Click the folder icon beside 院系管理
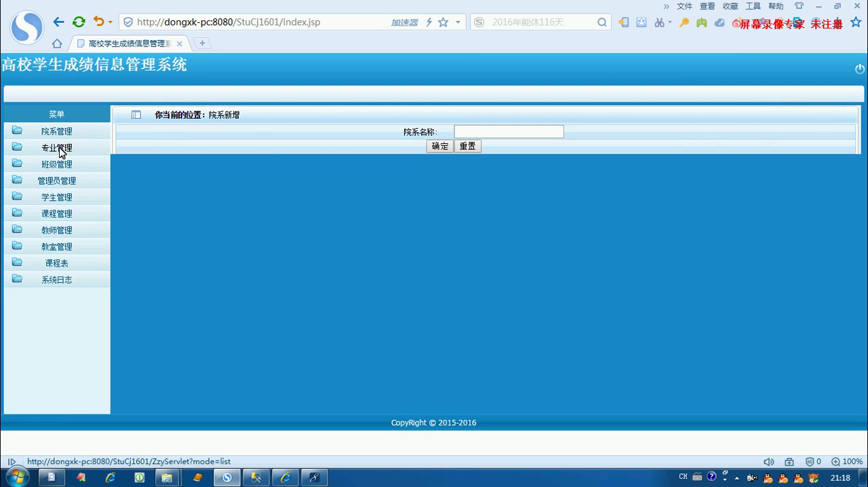This screenshot has height=487, width=868. click(17, 130)
